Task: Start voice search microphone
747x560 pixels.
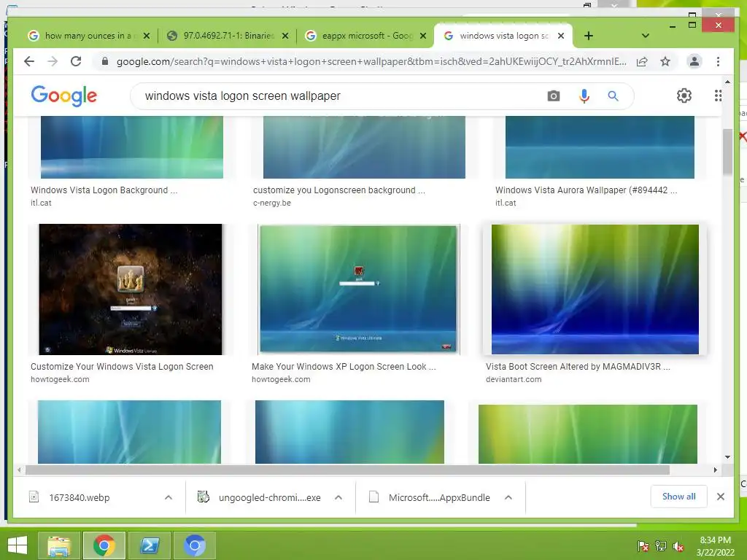Action: (x=584, y=96)
